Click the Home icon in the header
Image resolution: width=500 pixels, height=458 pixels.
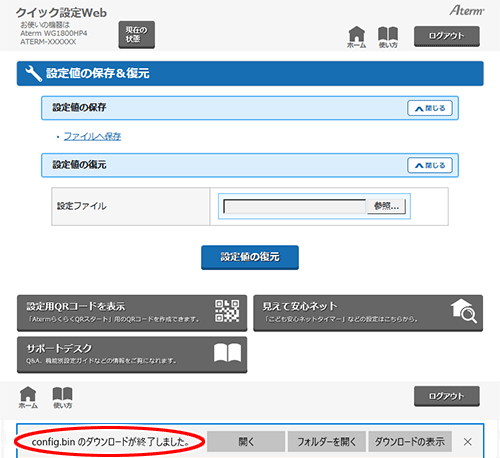356,37
